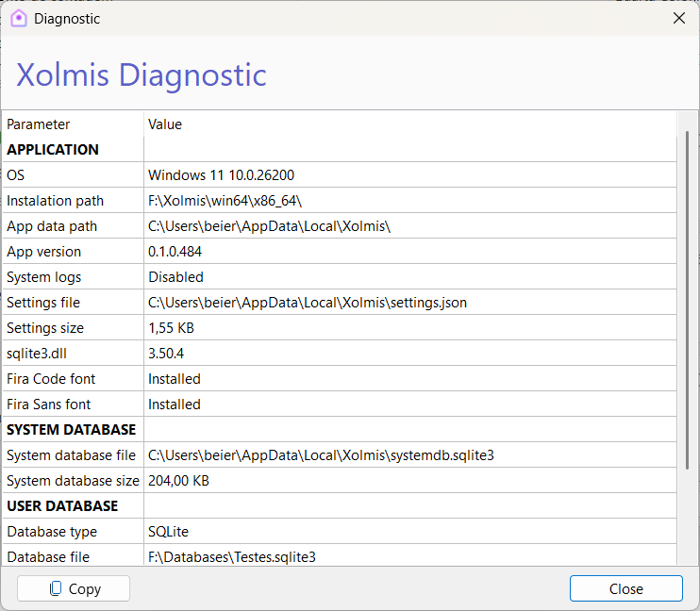700x611 pixels.
Task: Click the Xolmis app icon in title bar
Action: coord(19,19)
